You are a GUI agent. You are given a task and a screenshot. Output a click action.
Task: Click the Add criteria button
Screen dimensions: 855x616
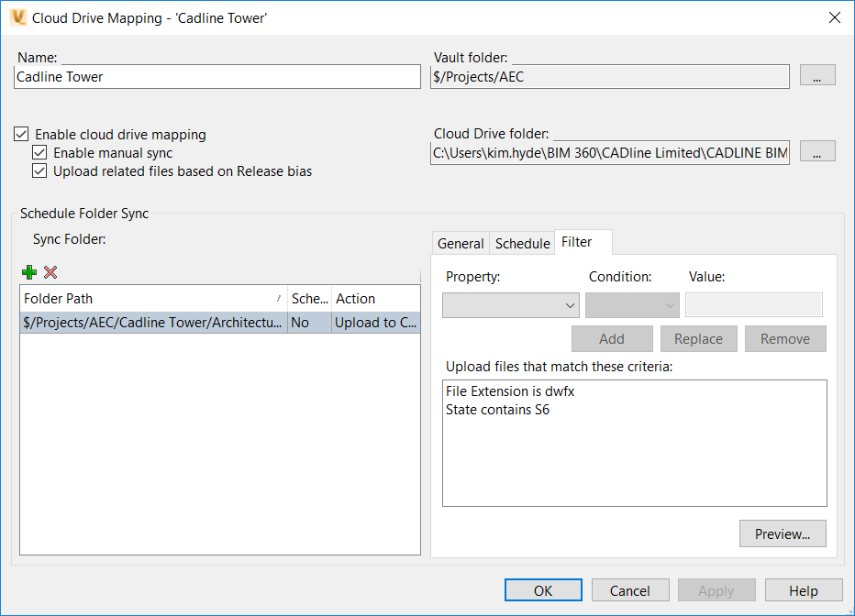612,339
